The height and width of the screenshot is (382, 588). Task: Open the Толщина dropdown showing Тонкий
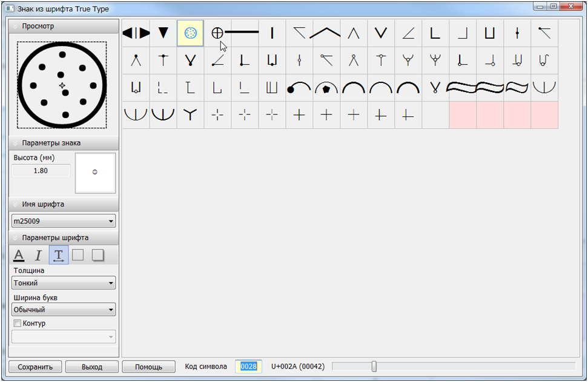[64, 283]
